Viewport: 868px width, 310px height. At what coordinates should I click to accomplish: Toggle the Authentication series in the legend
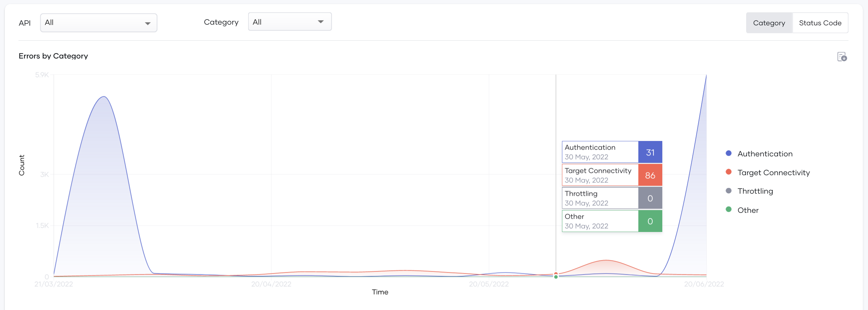759,154
